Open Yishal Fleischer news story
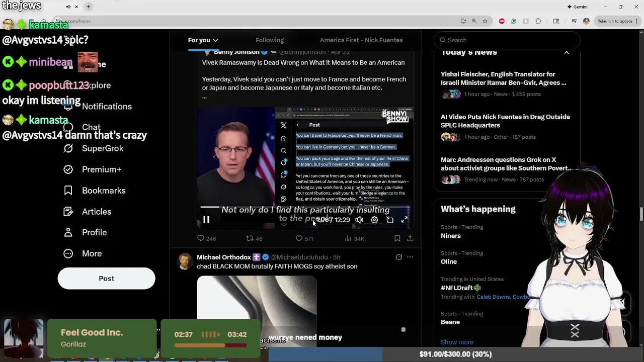 [x=507, y=84]
